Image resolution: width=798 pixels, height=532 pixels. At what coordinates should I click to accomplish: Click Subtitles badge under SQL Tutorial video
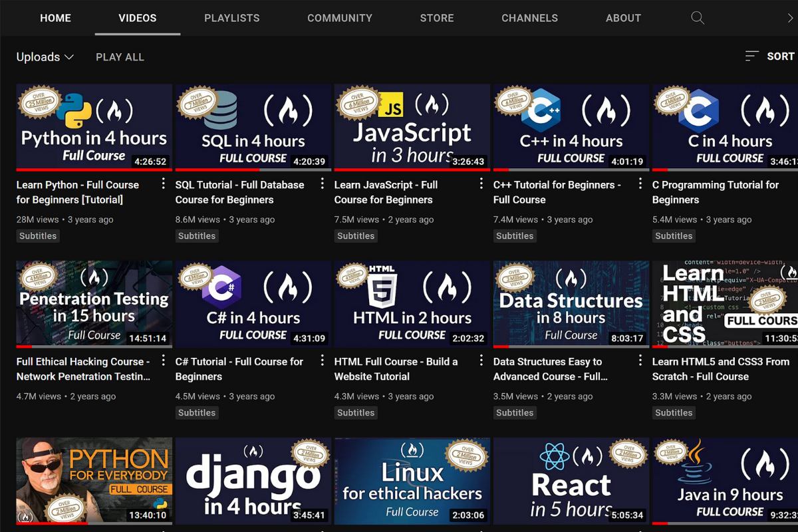coord(197,236)
